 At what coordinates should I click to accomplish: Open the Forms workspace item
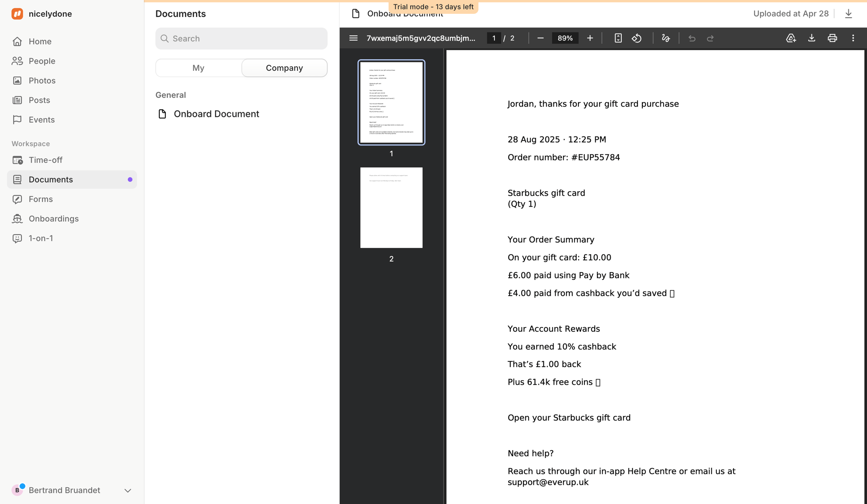click(x=72, y=199)
